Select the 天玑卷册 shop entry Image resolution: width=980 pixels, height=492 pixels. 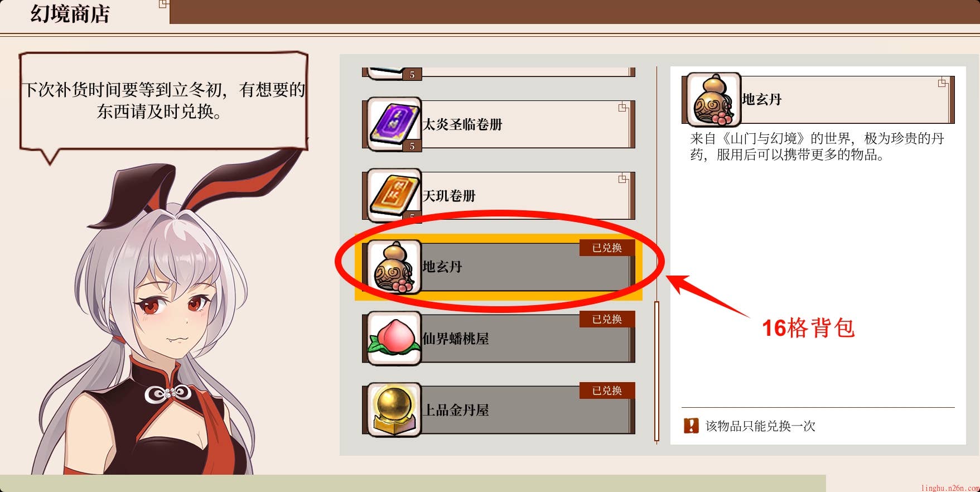click(x=499, y=195)
